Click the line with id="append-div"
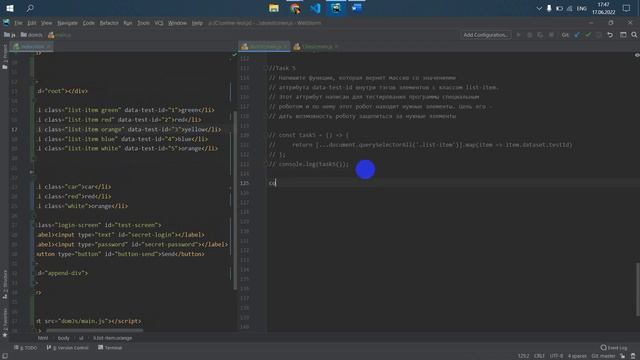 (x=62, y=273)
